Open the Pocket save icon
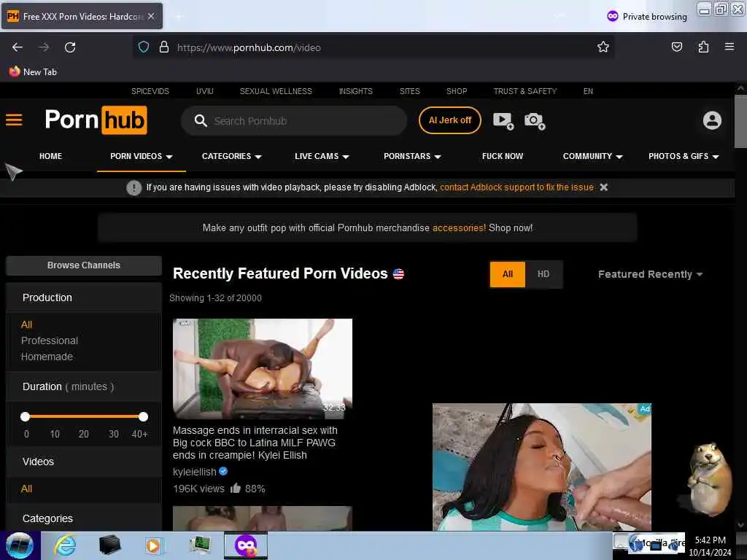 click(676, 47)
